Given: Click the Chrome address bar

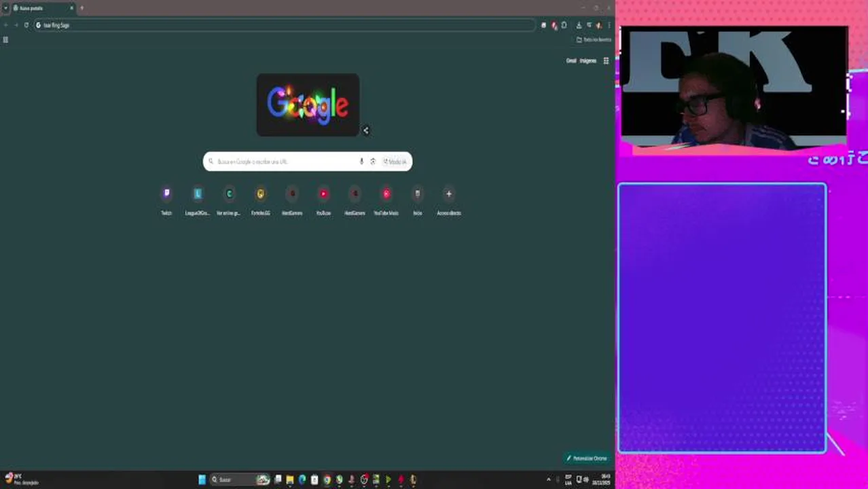Looking at the screenshot, I should point(285,25).
